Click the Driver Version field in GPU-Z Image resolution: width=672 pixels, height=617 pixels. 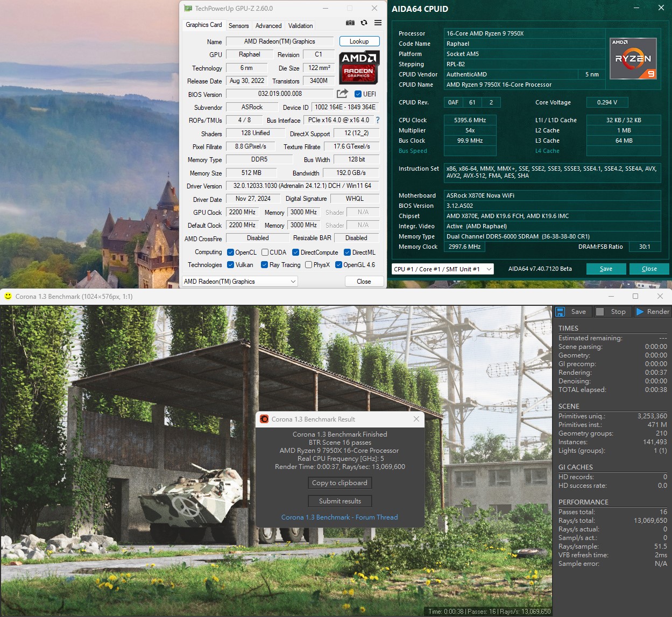coord(302,186)
